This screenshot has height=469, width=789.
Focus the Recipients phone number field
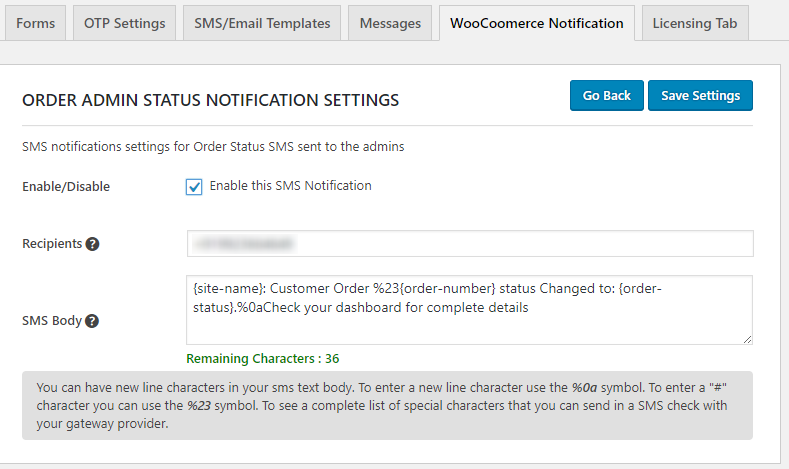click(x=469, y=244)
